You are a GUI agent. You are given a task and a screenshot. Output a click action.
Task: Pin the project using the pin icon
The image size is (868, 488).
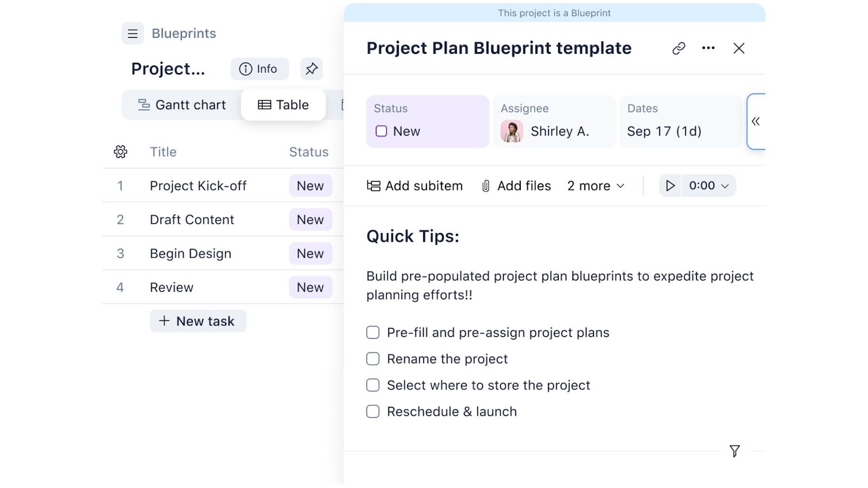(x=311, y=69)
